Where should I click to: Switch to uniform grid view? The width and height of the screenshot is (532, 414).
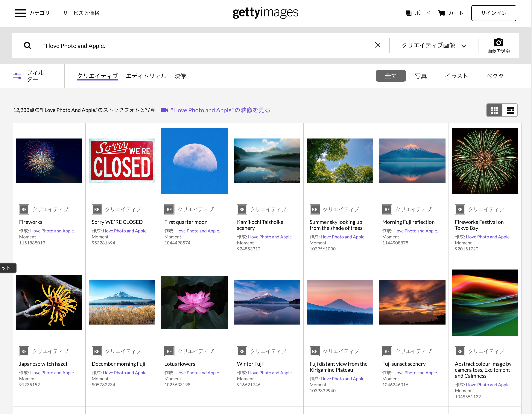[x=494, y=110]
